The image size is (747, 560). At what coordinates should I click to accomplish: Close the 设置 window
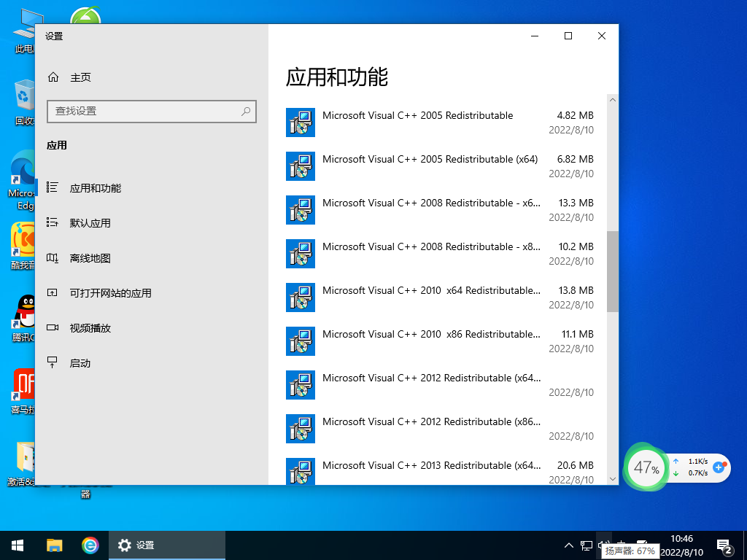coord(602,36)
